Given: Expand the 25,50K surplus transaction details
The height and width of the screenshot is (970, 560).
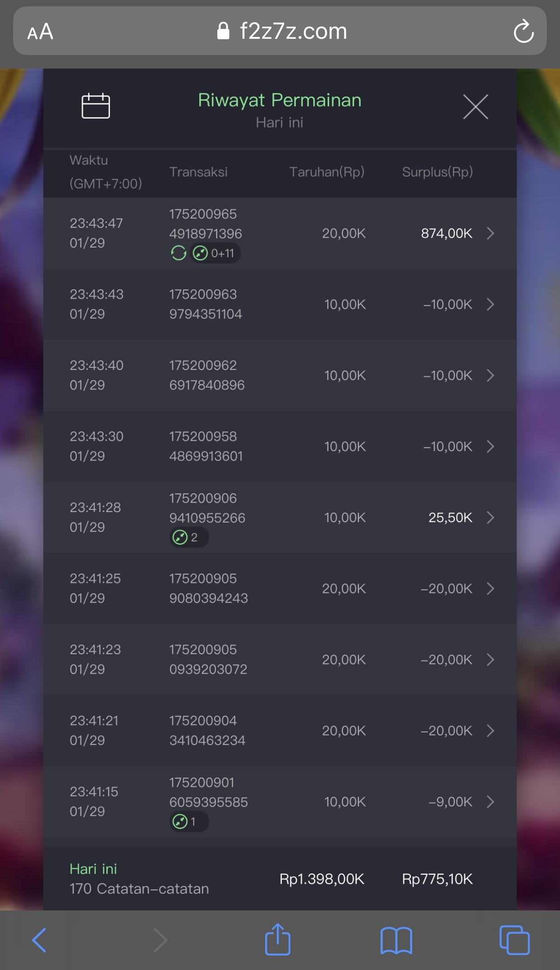Looking at the screenshot, I should (491, 517).
